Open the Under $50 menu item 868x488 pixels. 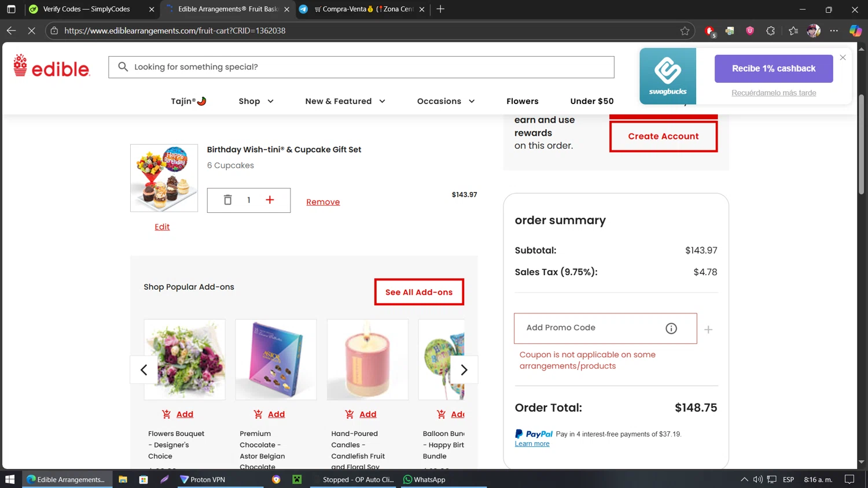pyautogui.click(x=592, y=101)
